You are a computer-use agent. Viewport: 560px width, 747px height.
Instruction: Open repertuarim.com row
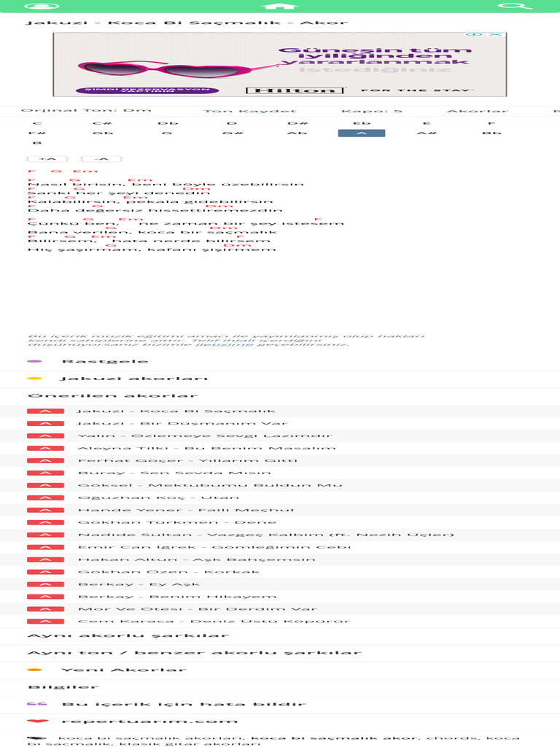[x=280, y=721]
